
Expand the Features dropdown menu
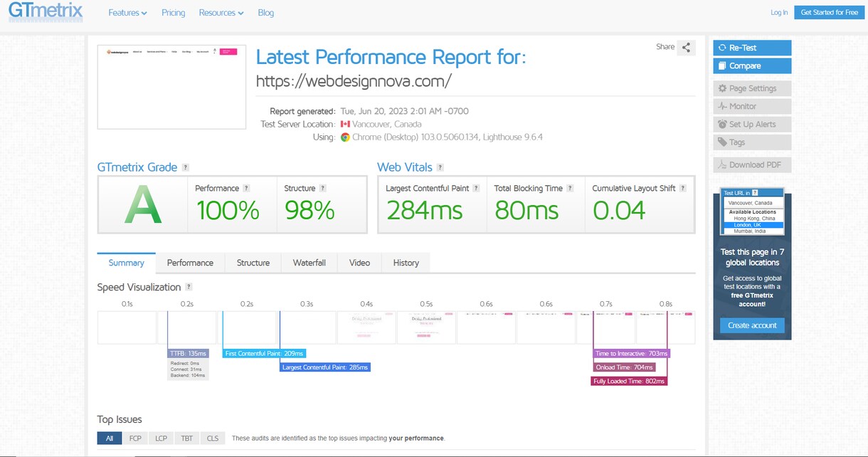click(128, 13)
